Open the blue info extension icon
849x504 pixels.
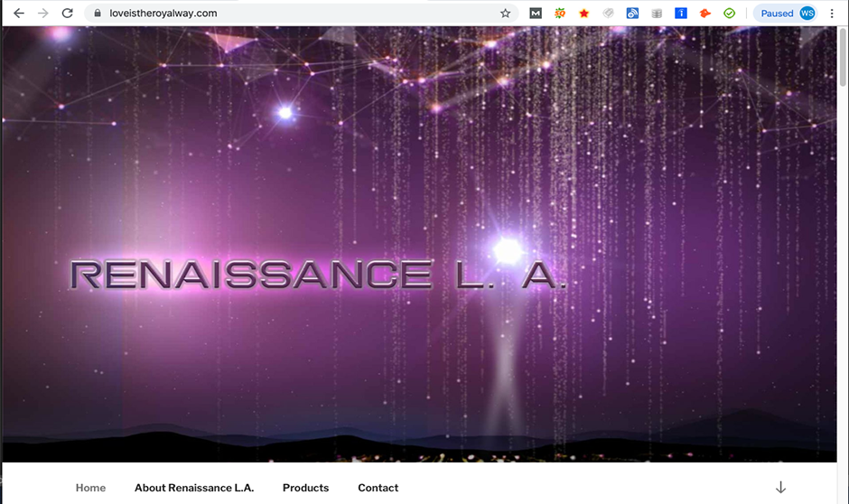pos(681,13)
